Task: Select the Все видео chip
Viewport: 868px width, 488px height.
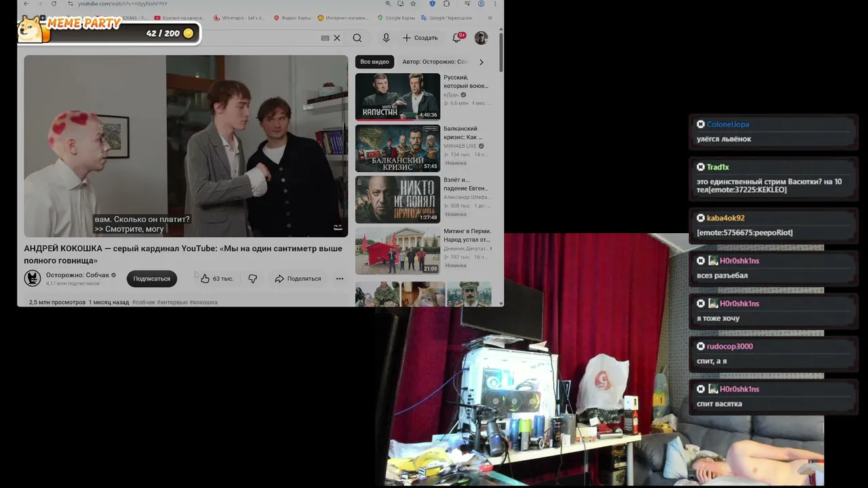Action: point(374,62)
